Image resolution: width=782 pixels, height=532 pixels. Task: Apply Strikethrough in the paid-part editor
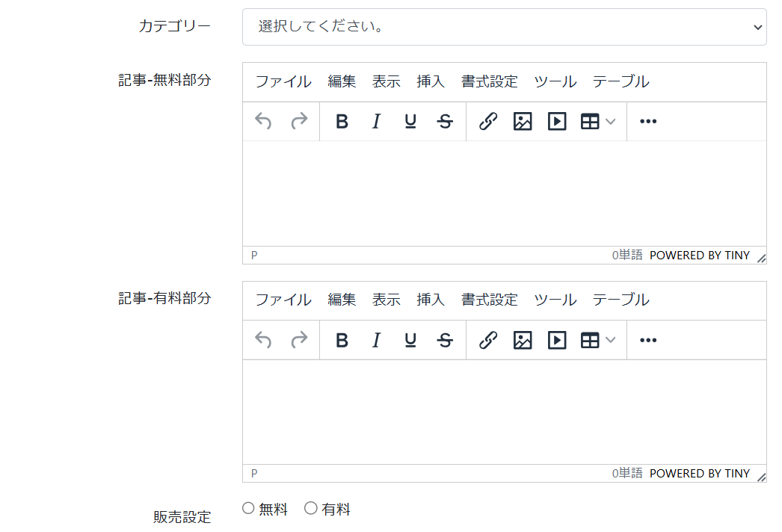point(446,341)
